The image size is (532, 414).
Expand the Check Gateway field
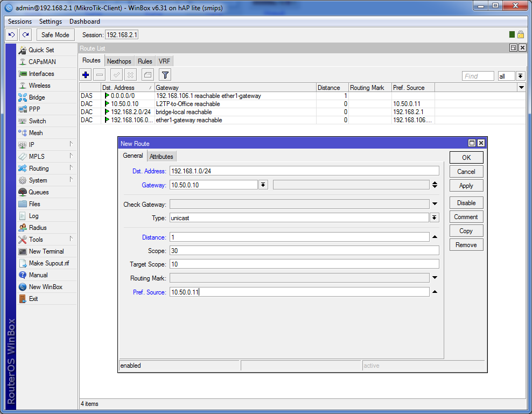[434, 204]
